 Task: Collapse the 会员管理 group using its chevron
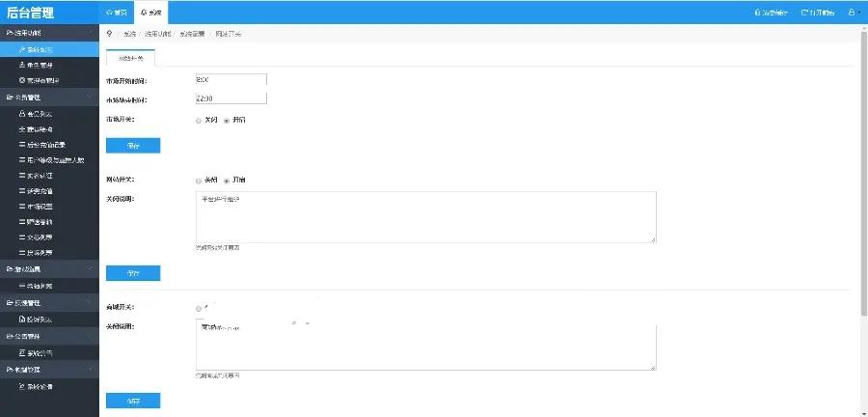(x=90, y=97)
